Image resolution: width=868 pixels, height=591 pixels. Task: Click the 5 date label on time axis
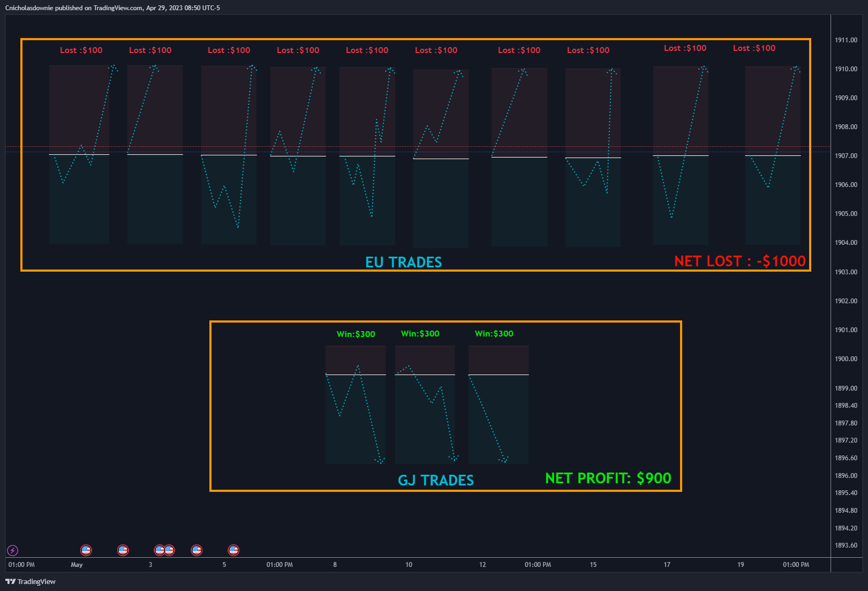click(x=224, y=565)
